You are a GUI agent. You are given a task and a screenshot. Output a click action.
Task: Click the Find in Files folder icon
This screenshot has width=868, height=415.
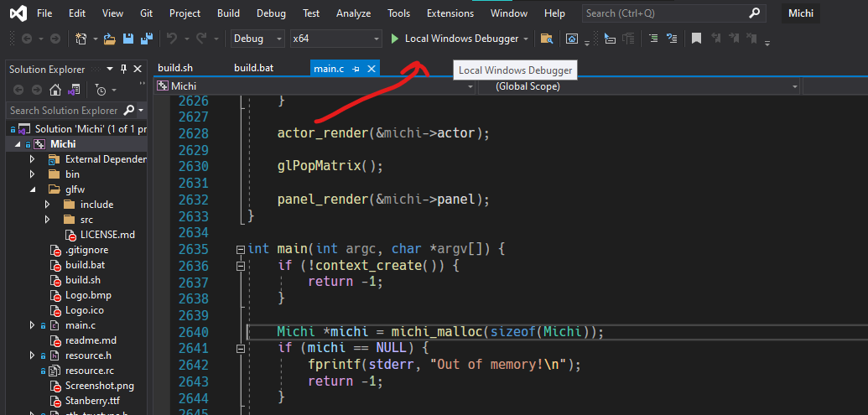click(546, 39)
